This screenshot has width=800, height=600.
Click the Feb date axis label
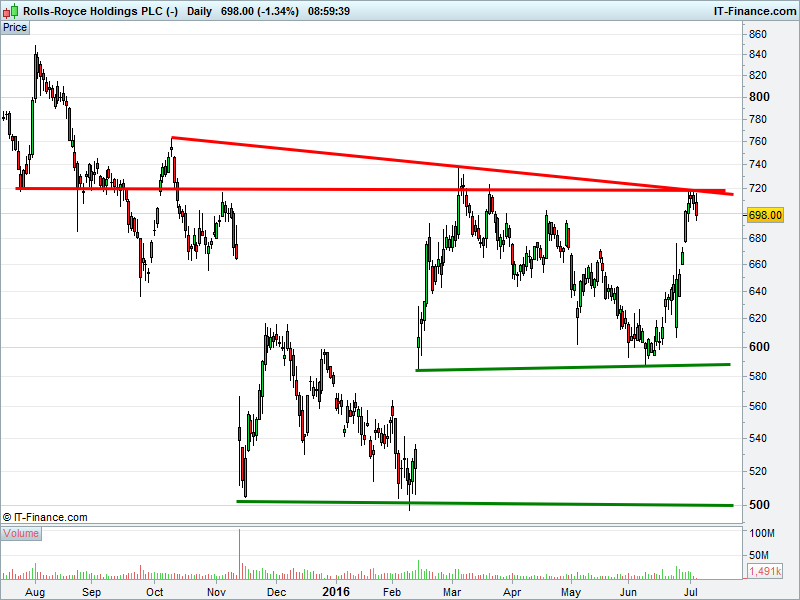click(392, 592)
